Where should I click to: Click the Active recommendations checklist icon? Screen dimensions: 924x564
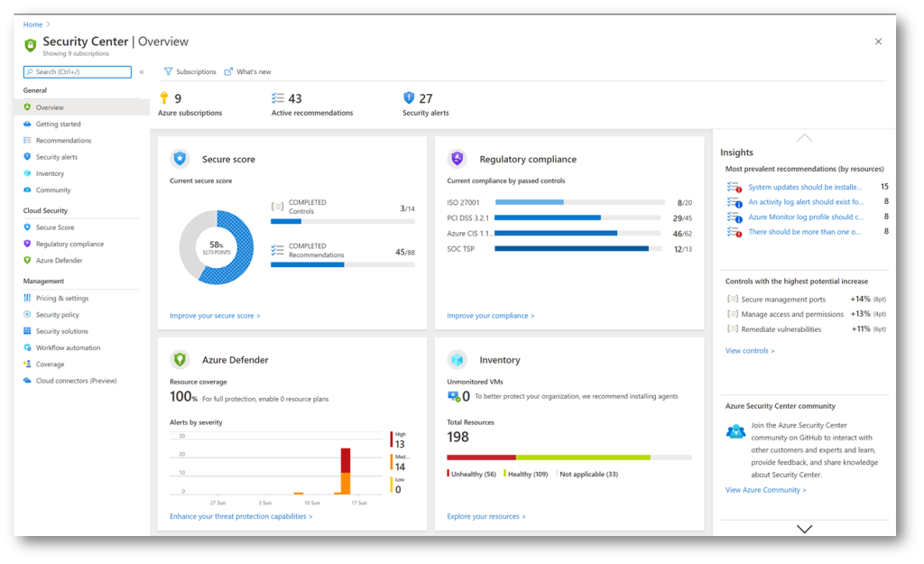pyautogui.click(x=278, y=97)
